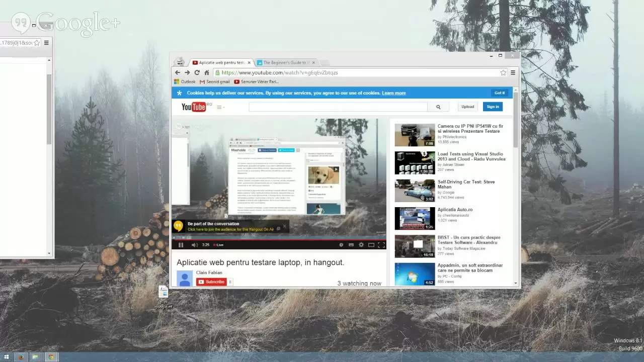The image size is (644, 362).
Task: Enter fullscreen in the video player
Action: [x=381, y=245]
